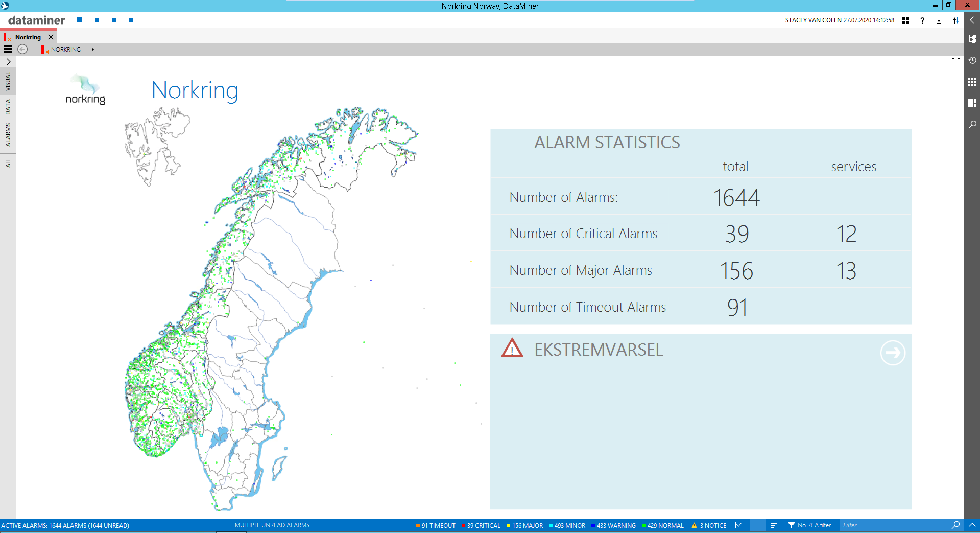Enter full screen mode for the visual
The image size is (980, 533).
[x=955, y=62]
